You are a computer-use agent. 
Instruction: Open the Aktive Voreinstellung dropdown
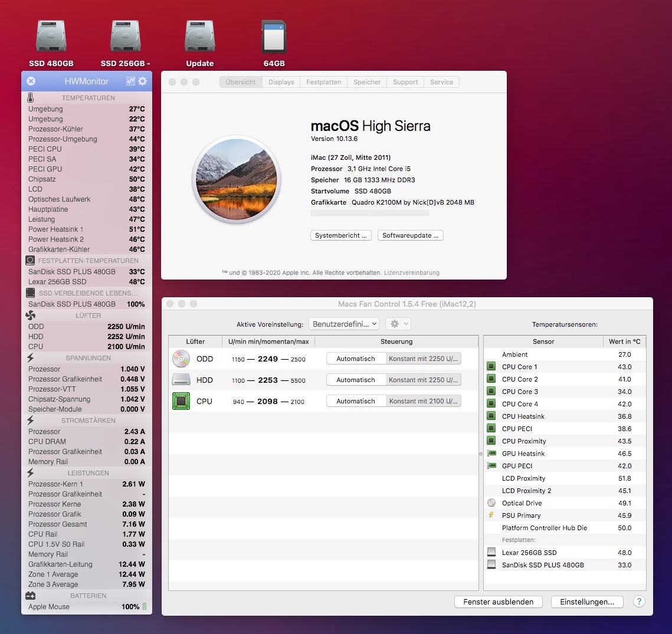pyautogui.click(x=344, y=324)
